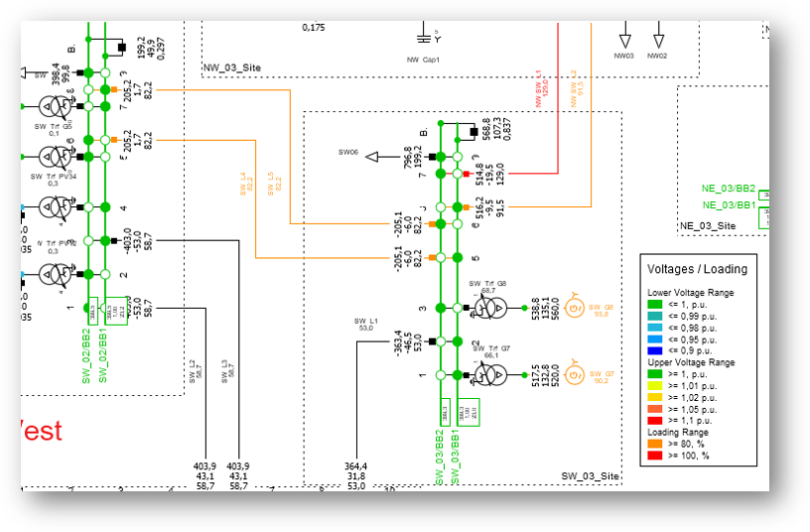
Task: Select the SW Trf G7 transformer symbol
Action: click(x=489, y=374)
